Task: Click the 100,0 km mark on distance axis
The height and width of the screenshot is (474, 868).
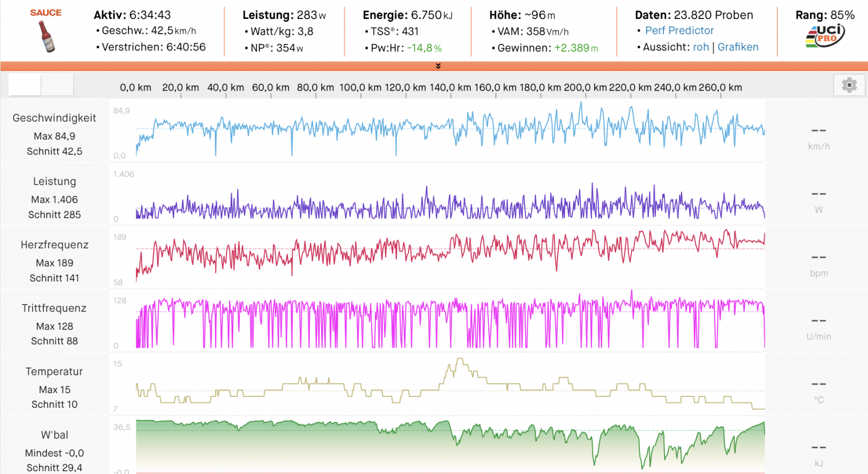Action: point(360,87)
